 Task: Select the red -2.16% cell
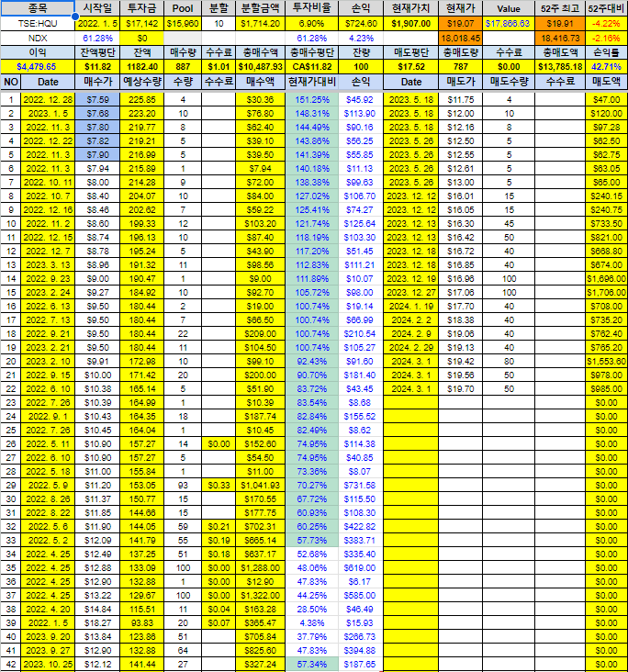coord(606,39)
